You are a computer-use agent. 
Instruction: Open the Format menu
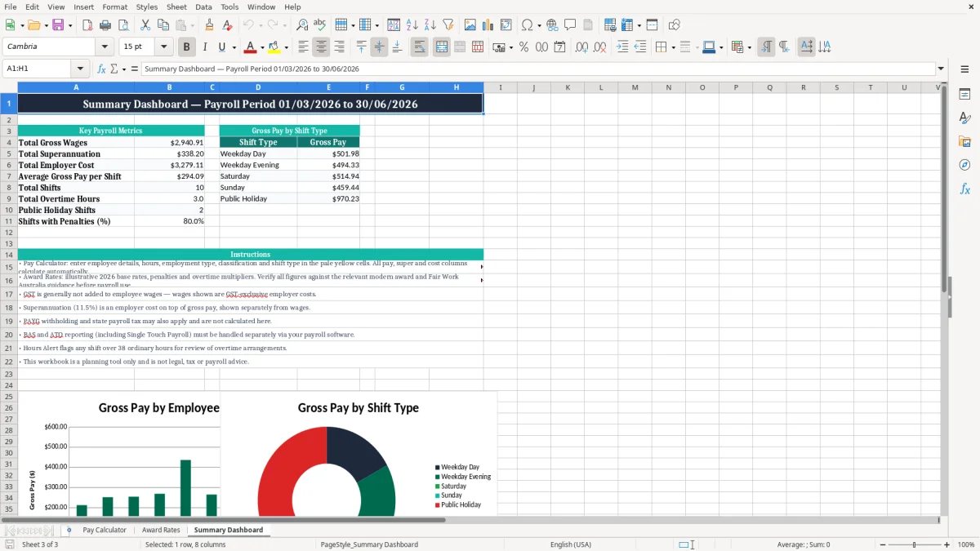pyautogui.click(x=114, y=7)
